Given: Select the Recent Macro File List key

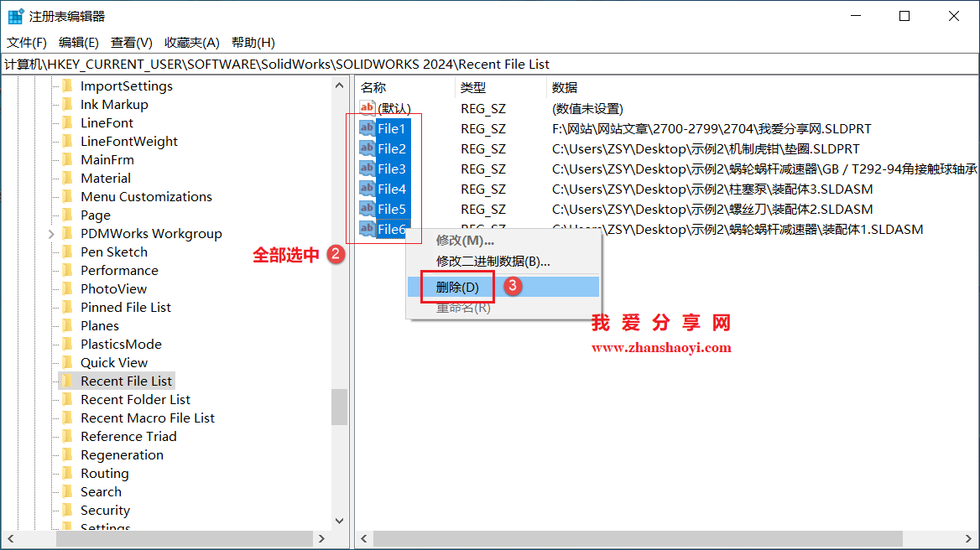Looking at the screenshot, I should click(x=148, y=418).
